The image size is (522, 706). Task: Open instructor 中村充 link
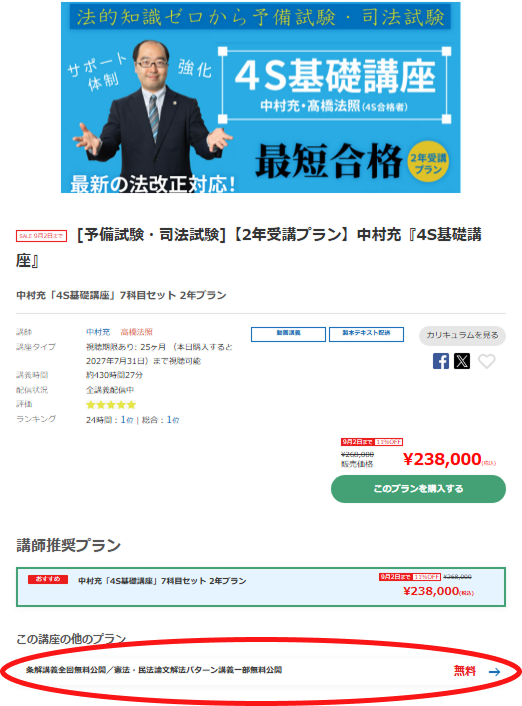(x=98, y=332)
